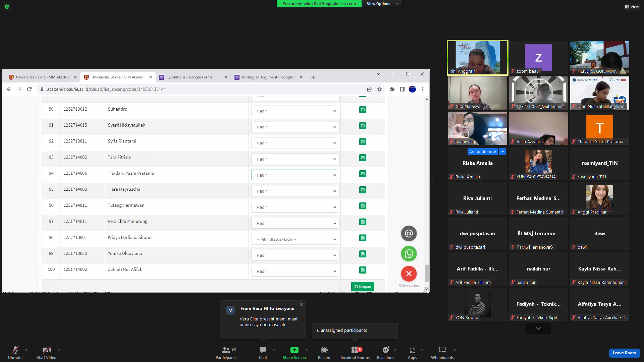
Task: Open the Zoom View layout menu
Action: 632,7
